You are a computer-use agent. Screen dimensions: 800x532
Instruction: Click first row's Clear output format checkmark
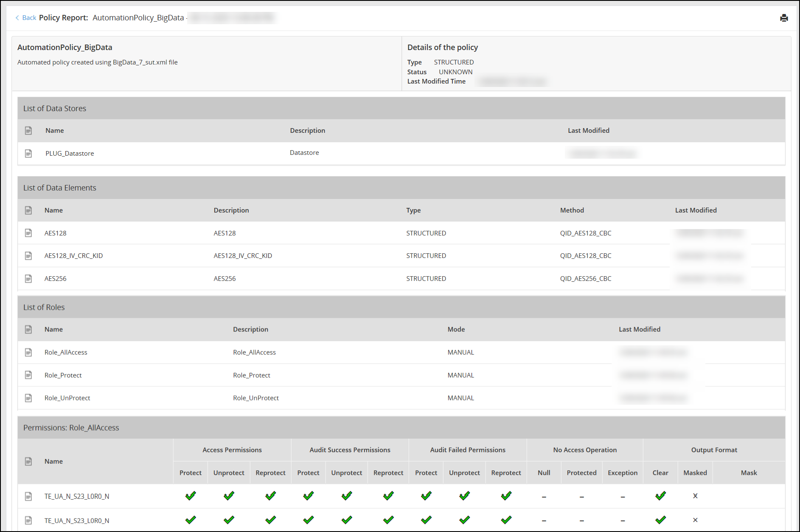pos(660,496)
